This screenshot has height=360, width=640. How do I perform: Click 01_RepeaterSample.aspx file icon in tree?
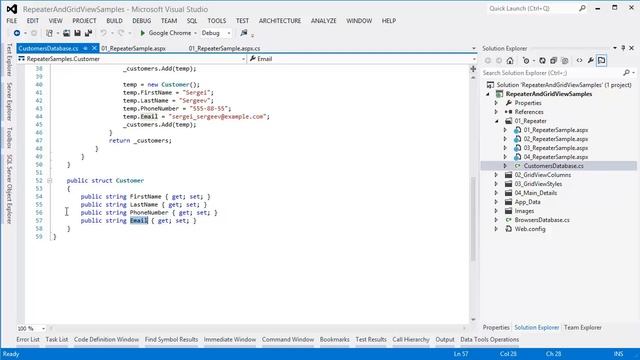(x=517, y=130)
